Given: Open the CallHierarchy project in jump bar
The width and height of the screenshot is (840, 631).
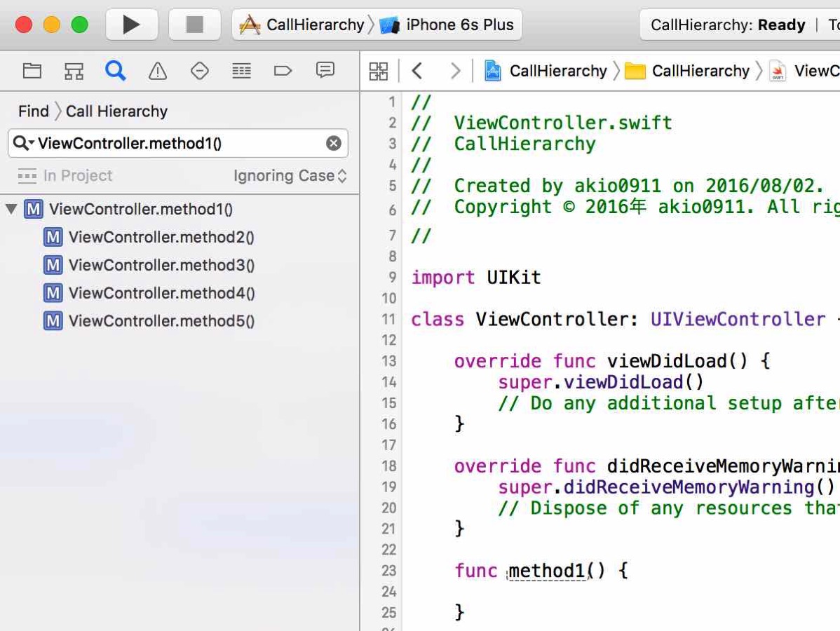Looking at the screenshot, I should (x=546, y=71).
